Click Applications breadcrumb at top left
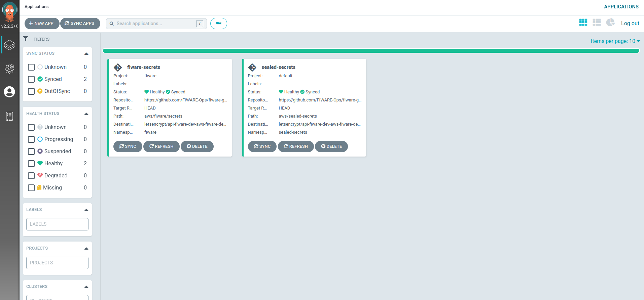 click(36, 7)
